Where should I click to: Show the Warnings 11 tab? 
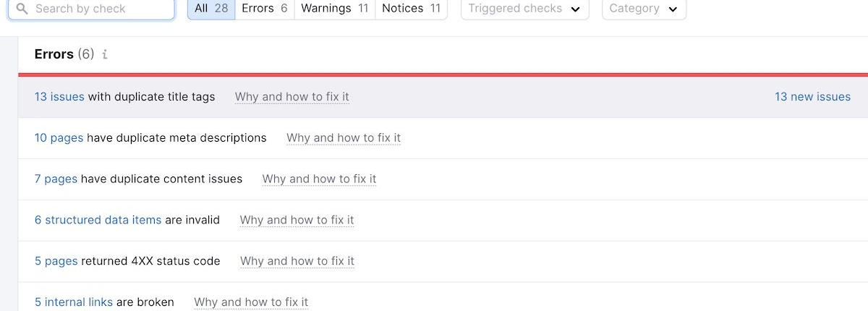point(335,9)
